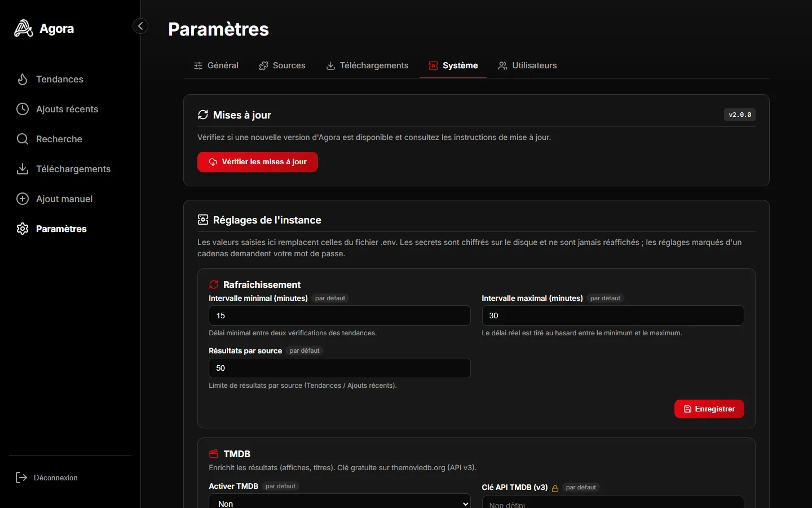Image resolution: width=812 pixels, height=508 pixels.
Task: Switch to the Sources tab
Action: (x=282, y=65)
